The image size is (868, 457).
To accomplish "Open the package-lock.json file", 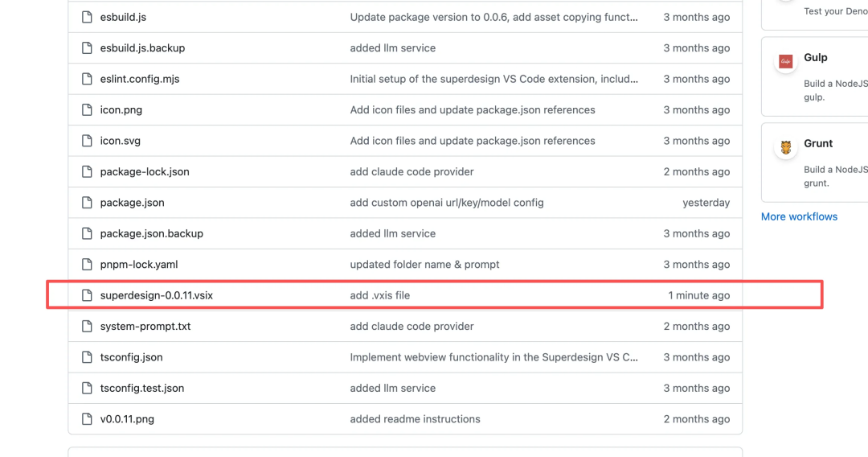I will tap(145, 171).
